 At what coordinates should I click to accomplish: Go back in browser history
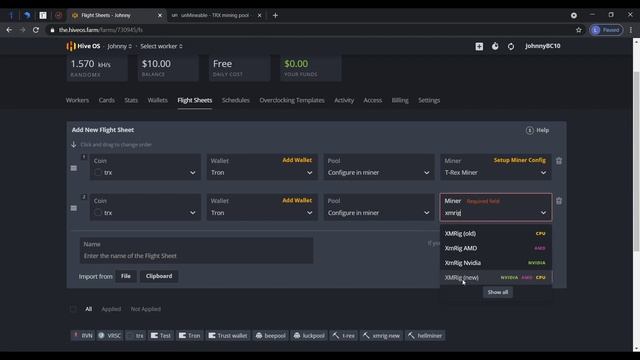point(9,30)
